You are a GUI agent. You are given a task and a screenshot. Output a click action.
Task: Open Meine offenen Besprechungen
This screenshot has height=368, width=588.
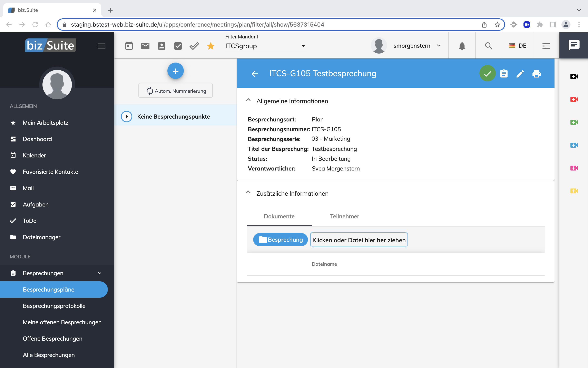(62, 322)
